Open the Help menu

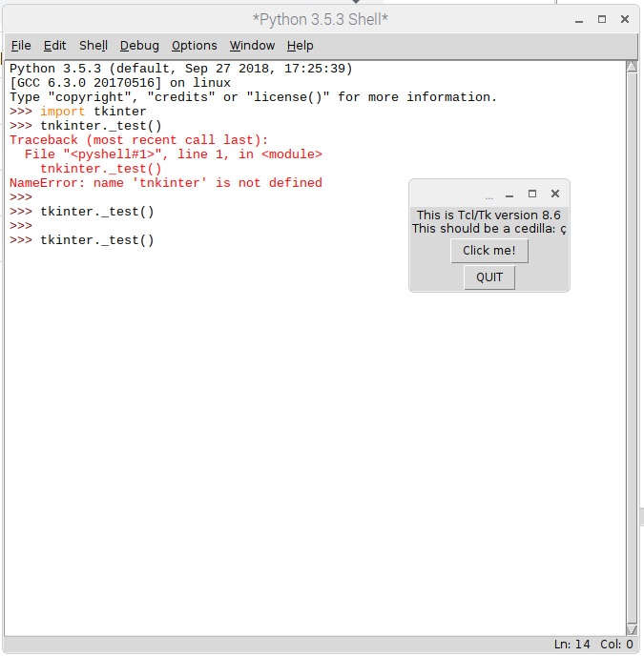coord(300,45)
